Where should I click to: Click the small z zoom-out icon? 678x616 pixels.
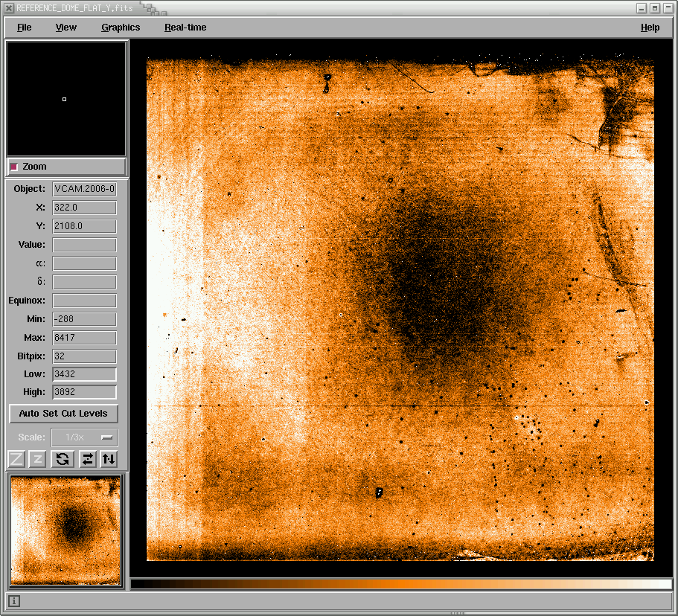(x=37, y=459)
